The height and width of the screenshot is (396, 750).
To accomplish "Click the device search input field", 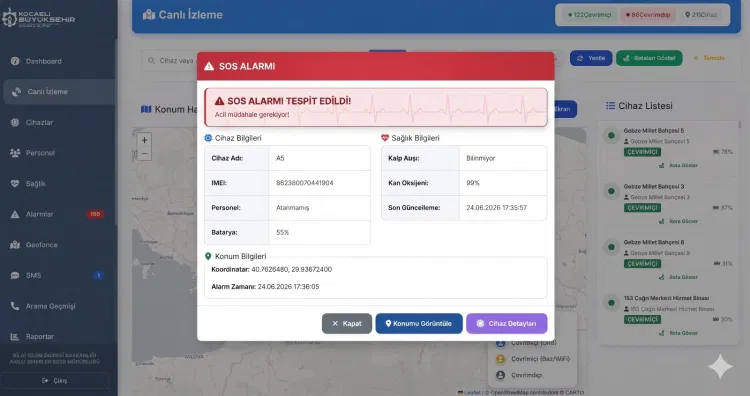I will [x=169, y=61].
